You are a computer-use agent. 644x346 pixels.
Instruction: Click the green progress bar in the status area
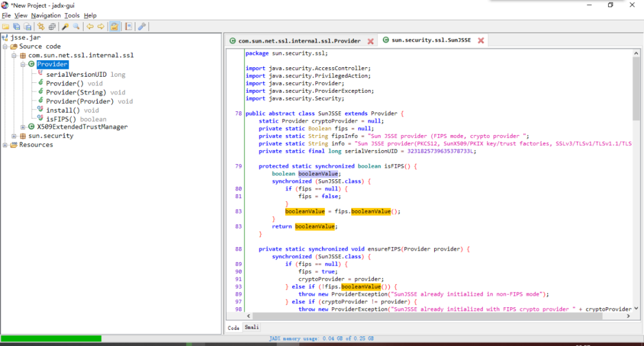pos(51,339)
